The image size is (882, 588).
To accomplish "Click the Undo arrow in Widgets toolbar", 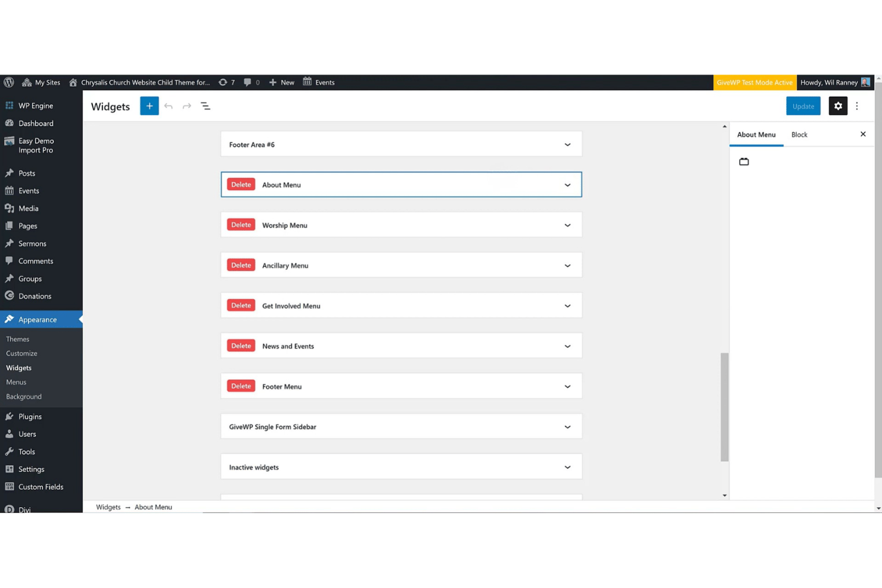I will pyautogui.click(x=169, y=106).
